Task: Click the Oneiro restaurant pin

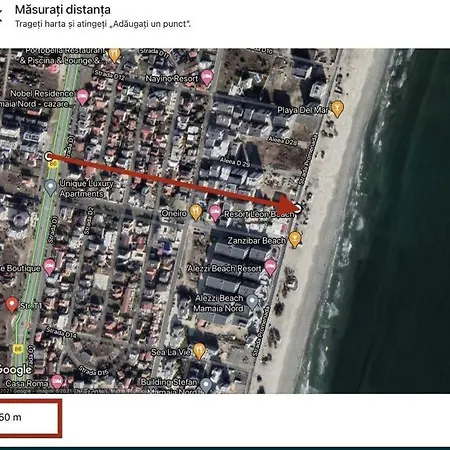Action: [196, 212]
